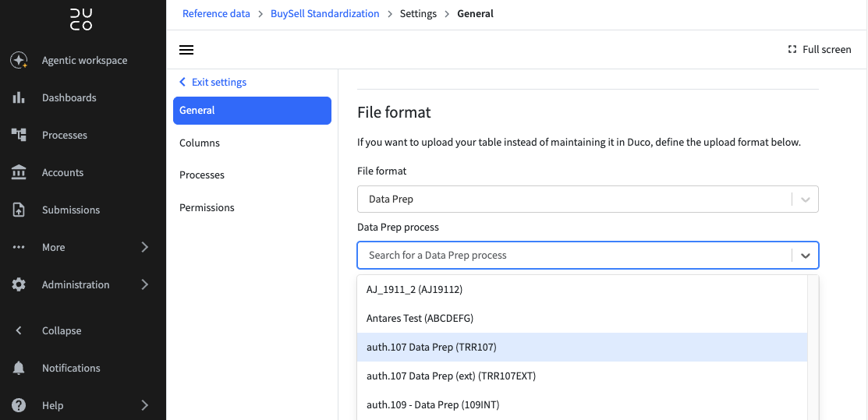Click the Help question mark icon
Image resolution: width=868 pixels, height=420 pixels.
coord(19,406)
